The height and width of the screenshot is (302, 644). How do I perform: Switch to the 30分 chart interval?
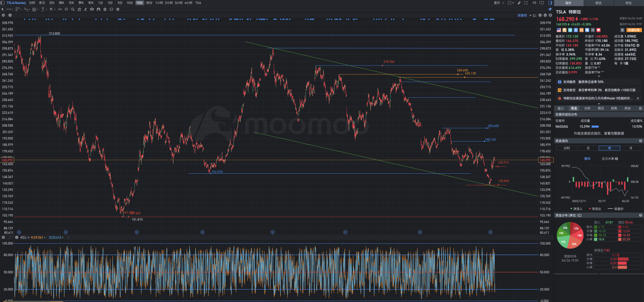(x=149, y=3)
